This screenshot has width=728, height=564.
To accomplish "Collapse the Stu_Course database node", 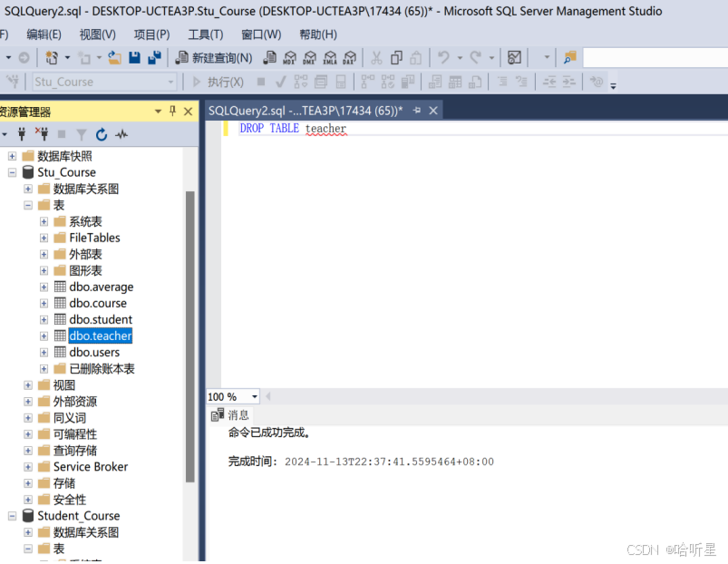I will 12,172.
